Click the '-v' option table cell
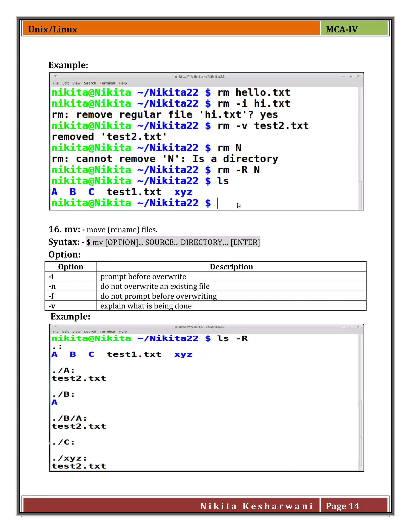 [71, 306]
